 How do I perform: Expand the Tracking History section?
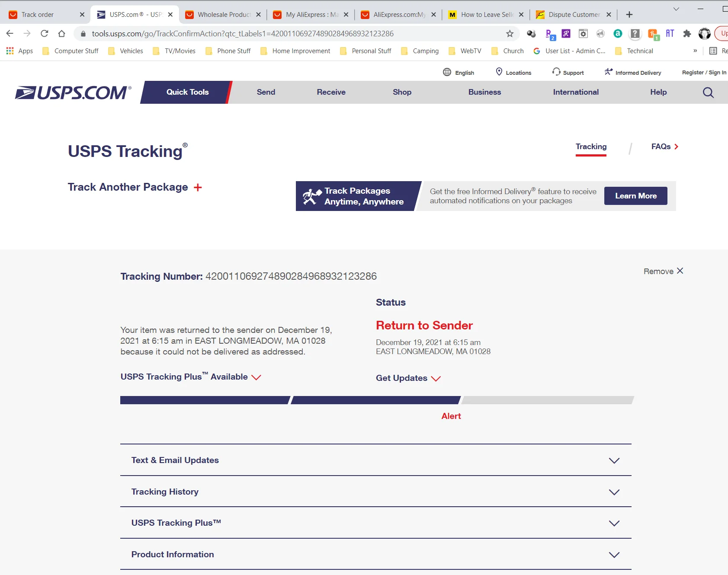tap(376, 492)
